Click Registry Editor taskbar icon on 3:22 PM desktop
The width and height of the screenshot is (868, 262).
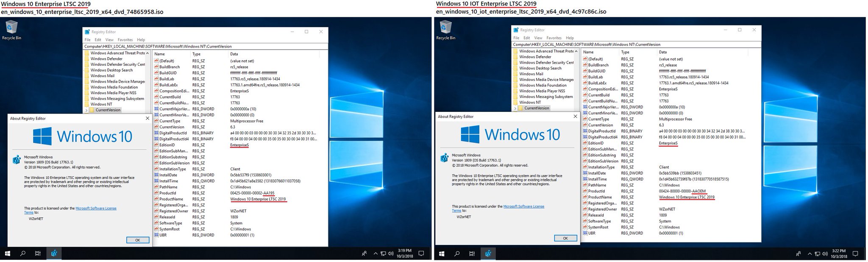(488, 254)
